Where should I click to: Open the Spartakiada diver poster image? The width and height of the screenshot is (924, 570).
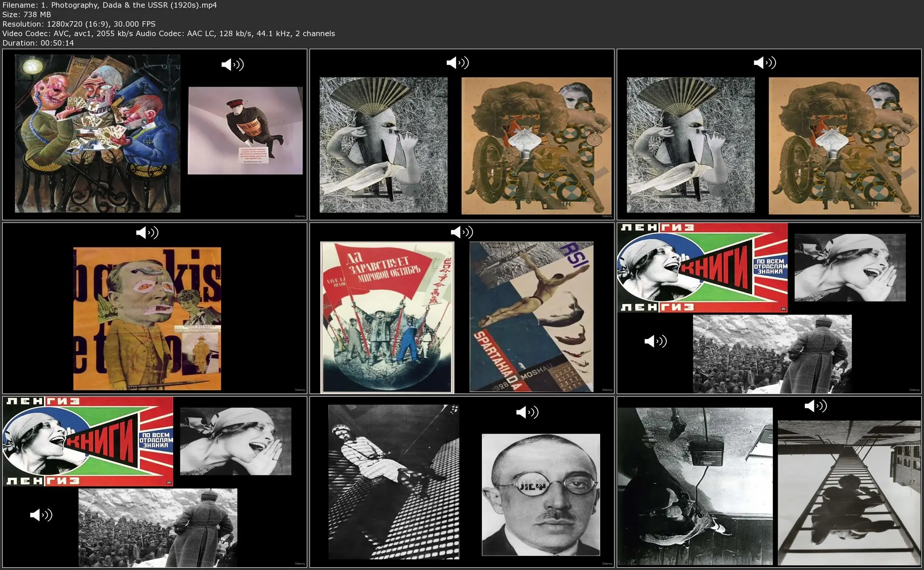coord(531,317)
